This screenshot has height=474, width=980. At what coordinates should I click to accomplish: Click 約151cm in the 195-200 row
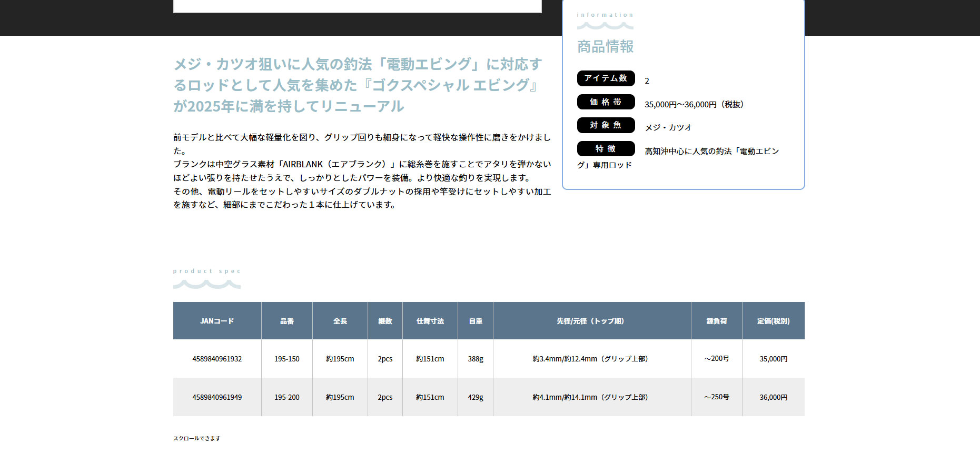coord(430,397)
